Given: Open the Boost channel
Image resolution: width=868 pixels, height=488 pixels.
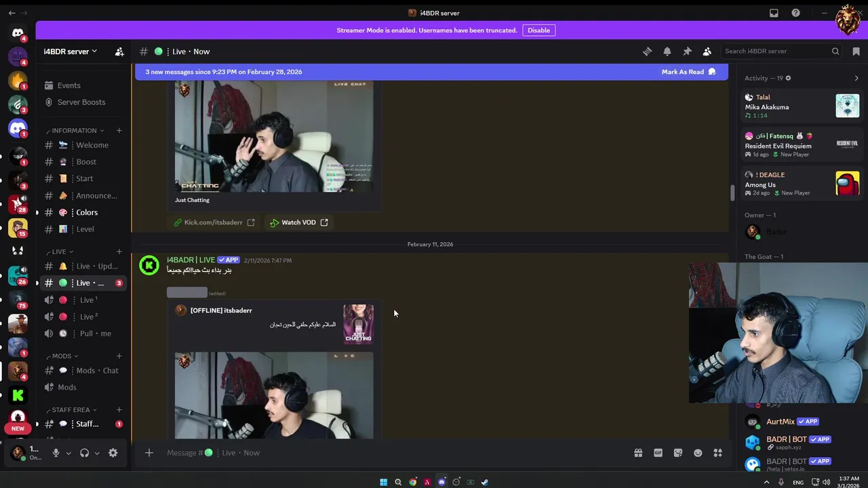Looking at the screenshot, I should [x=83, y=162].
